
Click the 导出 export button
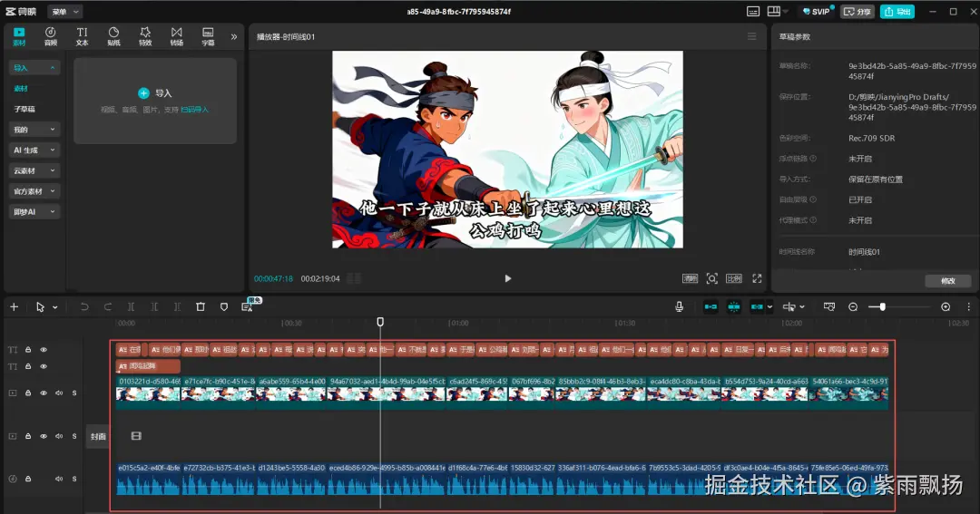coord(897,11)
